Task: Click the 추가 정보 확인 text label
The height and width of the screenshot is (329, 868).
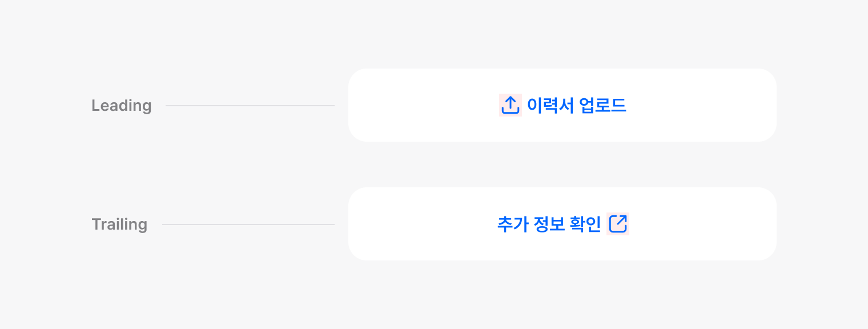Action: [x=549, y=224]
